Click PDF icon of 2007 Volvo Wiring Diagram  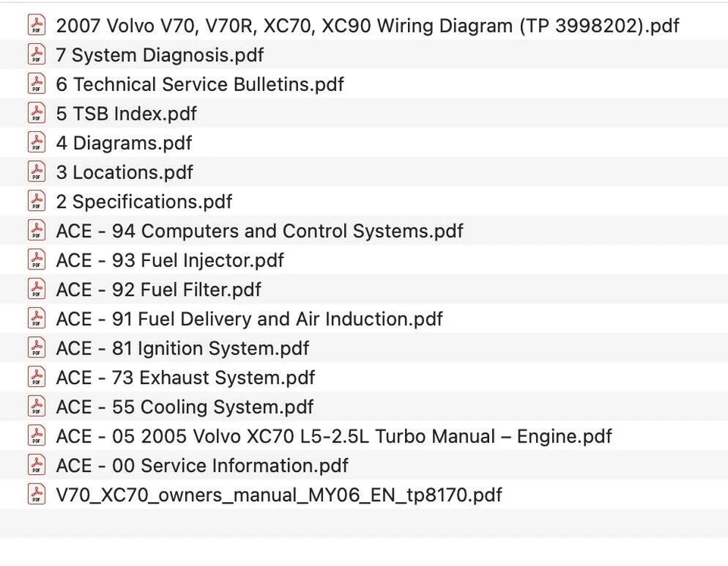click(36, 25)
